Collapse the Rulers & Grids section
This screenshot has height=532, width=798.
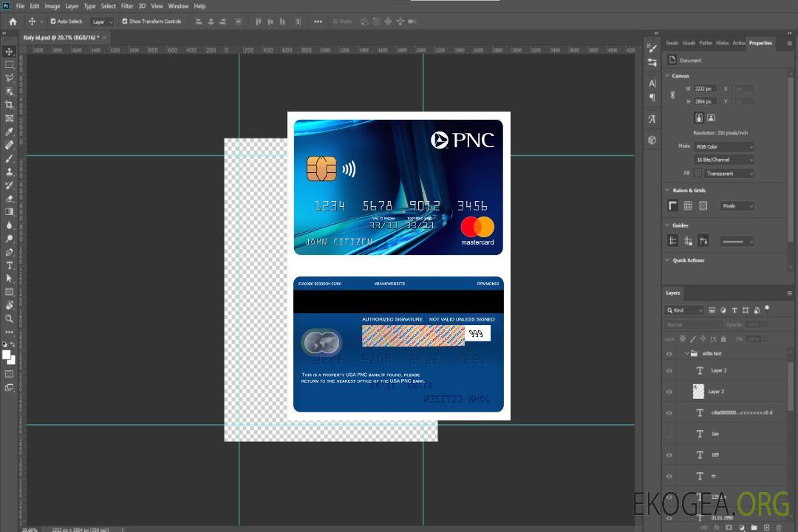pos(667,190)
